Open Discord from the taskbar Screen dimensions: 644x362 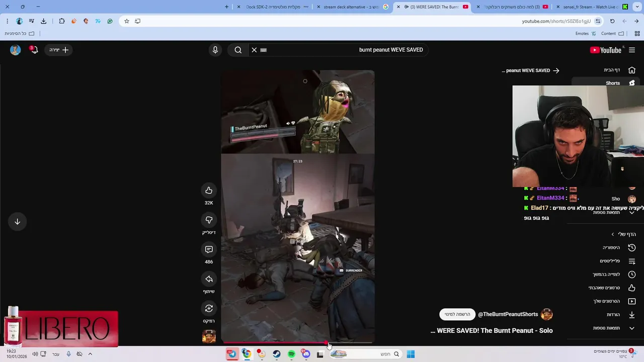pyautogui.click(x=306, y=354)
